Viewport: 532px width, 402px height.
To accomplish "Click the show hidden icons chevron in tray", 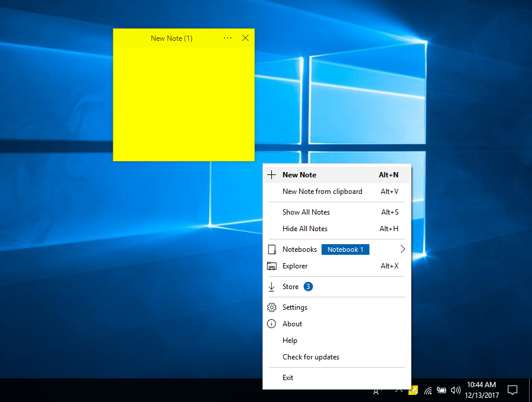I will click(399, 390).
